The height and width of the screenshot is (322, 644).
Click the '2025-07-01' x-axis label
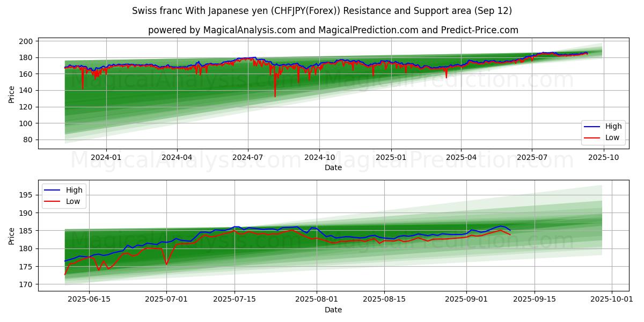click(x=166, y=300)
